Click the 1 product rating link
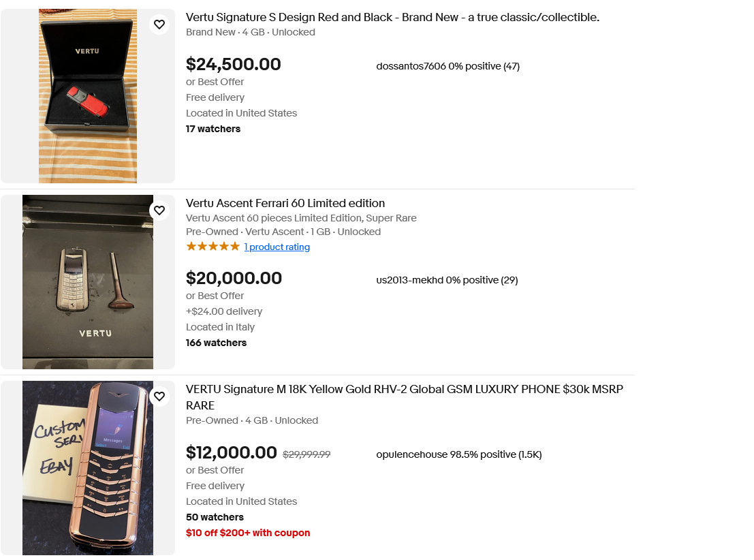This screenshot has height=560, width=754. click(x=277, y=247)
